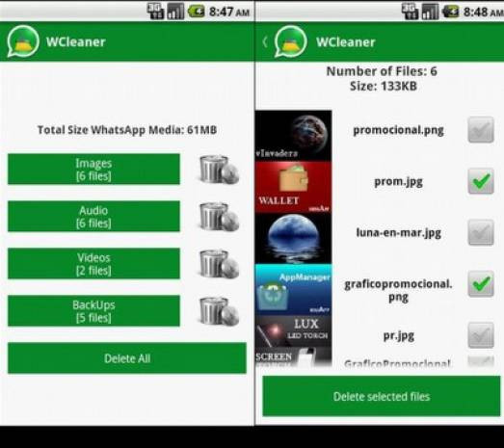Tap signal bars in left status bar
Viewport: 504px width, 448px height.
pos(175,12)
